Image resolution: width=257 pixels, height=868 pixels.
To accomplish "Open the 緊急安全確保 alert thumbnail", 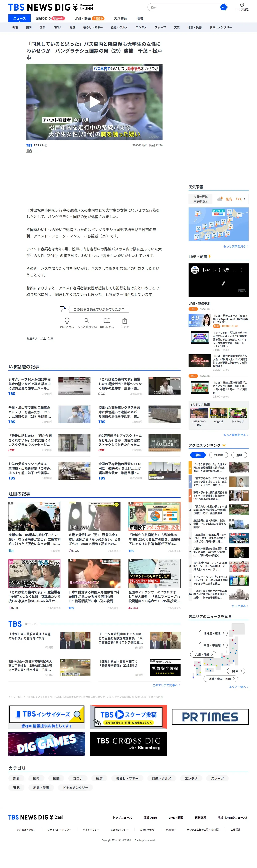I will 165,668.
